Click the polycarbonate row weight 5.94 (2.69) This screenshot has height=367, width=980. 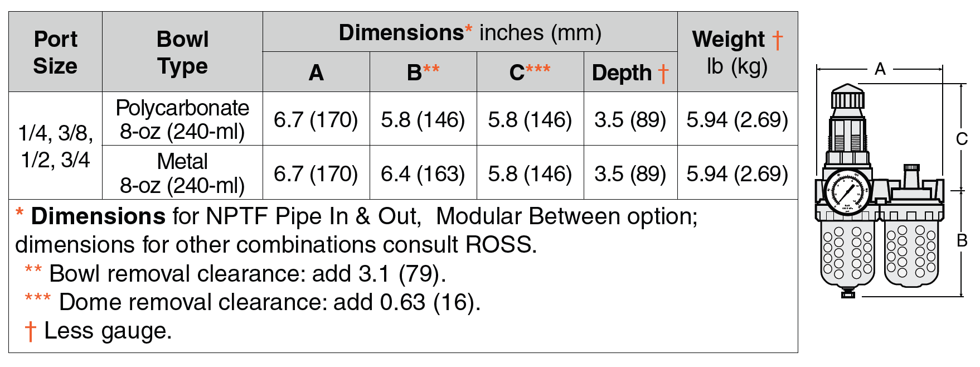click(x=737, y=119)
